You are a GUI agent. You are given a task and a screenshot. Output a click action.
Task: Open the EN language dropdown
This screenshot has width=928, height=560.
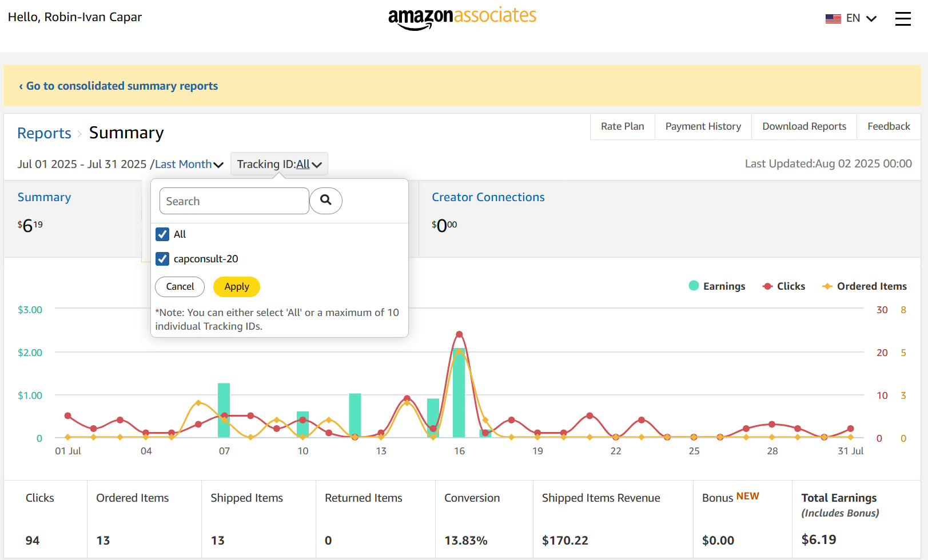point(861,18)
